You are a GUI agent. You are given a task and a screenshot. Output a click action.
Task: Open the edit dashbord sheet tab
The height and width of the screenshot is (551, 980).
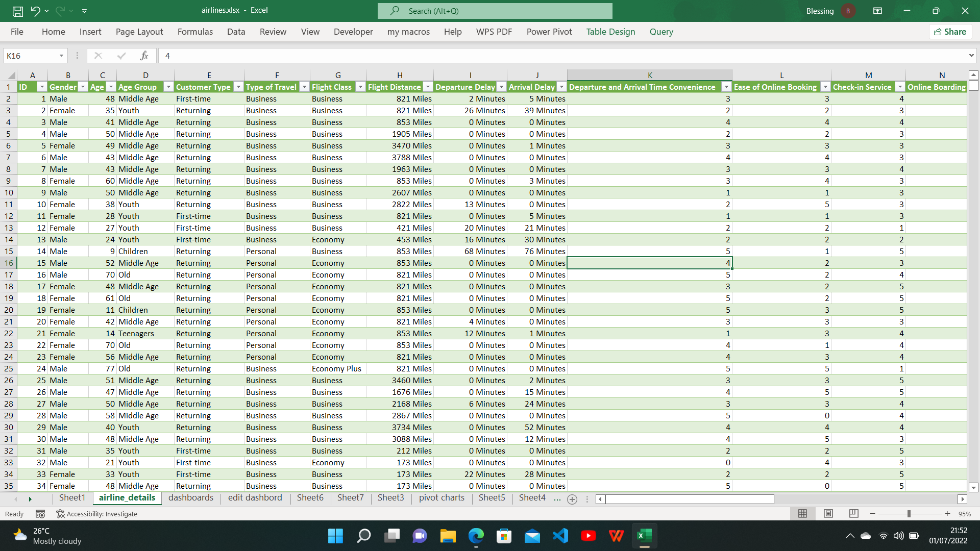click(255, 498)
